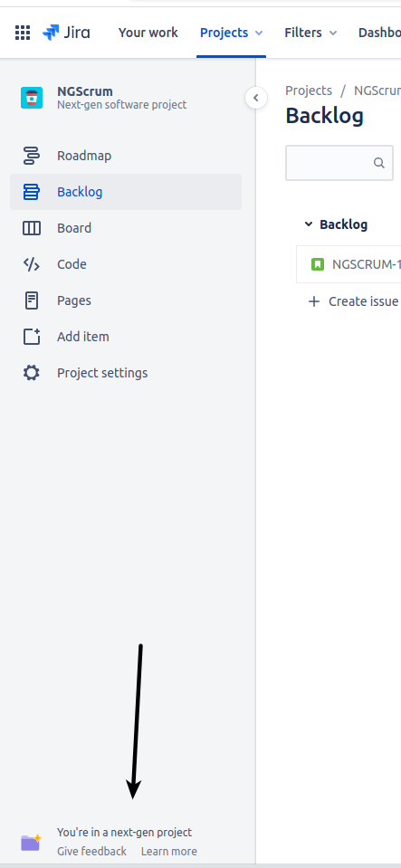Click the Roadmap icon in sidebar
This screenshot has height=868, width=401.
coord(32,156)
